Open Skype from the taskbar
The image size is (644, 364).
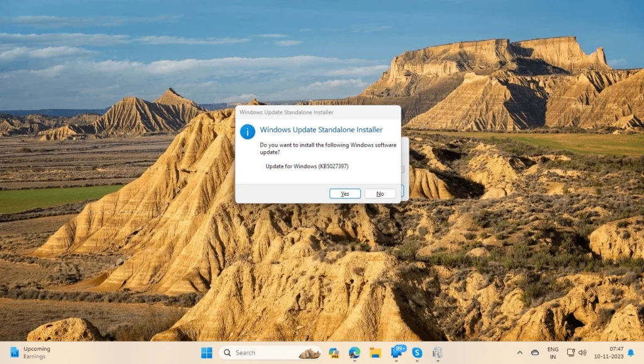pos(417,353)
